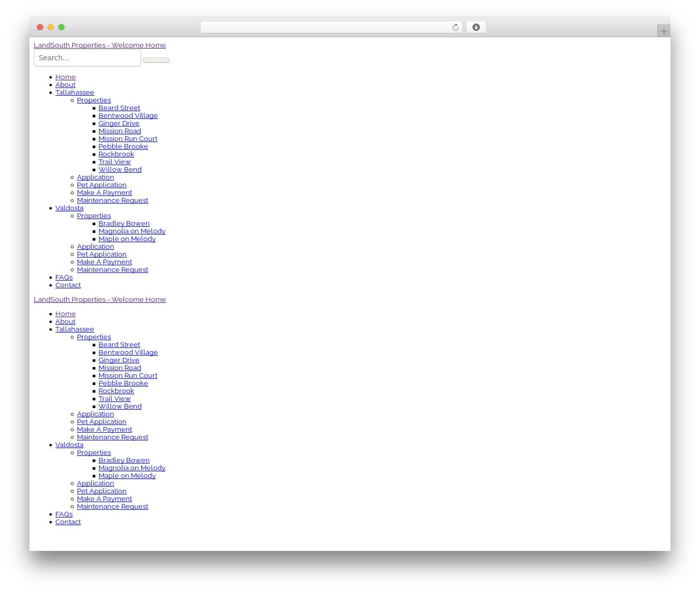Go to Home in the upper menu
This screenshot has width=700, height=593.
[x=65, y=77]
